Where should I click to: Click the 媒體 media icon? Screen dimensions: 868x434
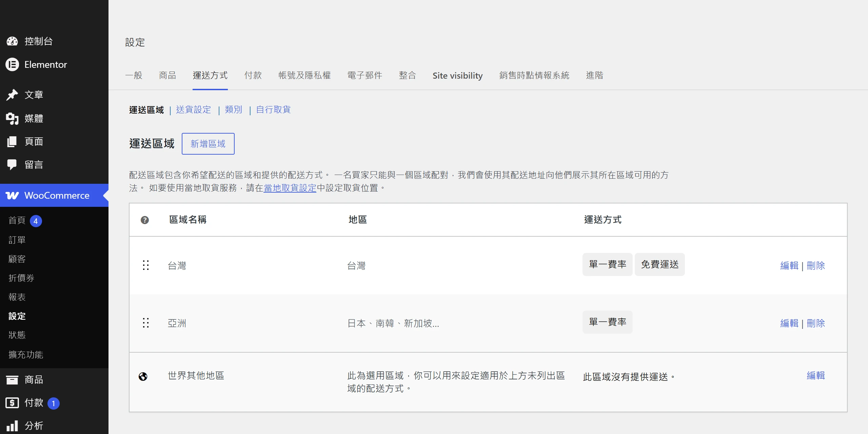pyautogui.click(x=12, y=119)
